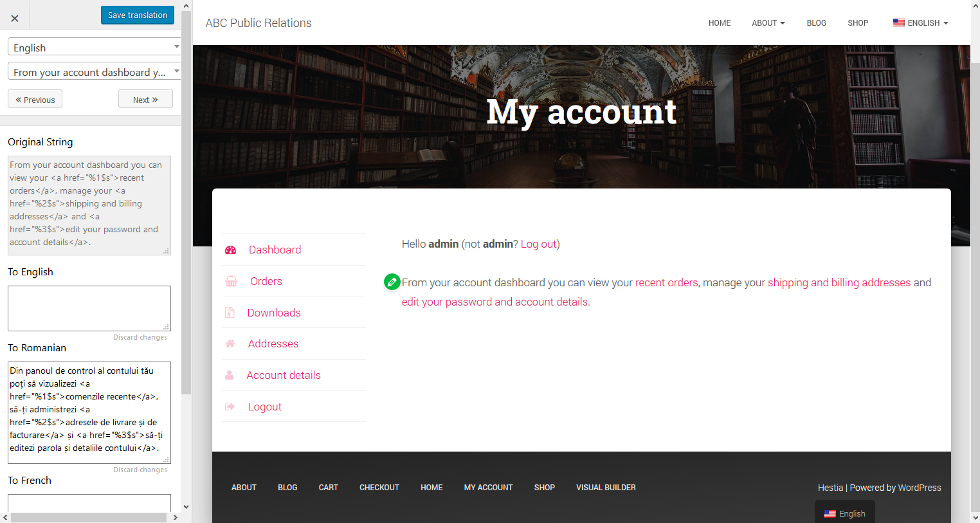Click the page scroll-down arrow
This screenshot has height=523, width=980.
[x=975, y=517]
